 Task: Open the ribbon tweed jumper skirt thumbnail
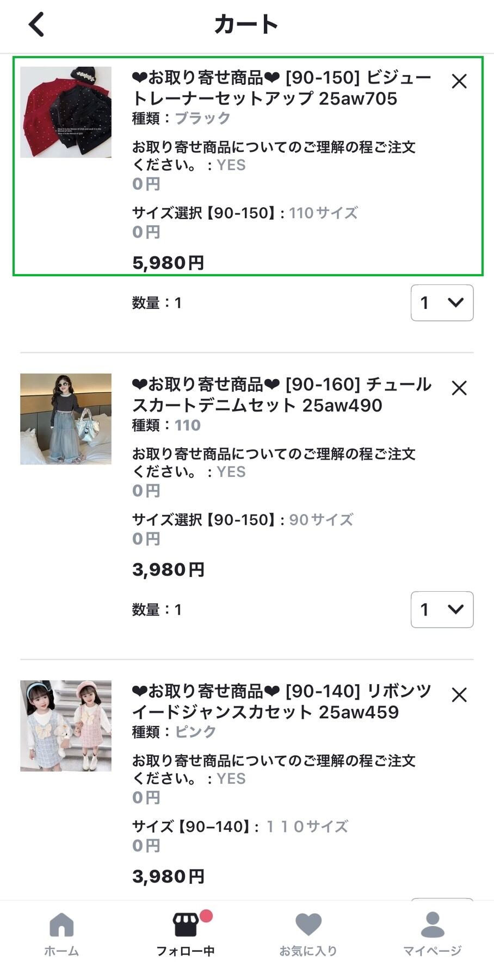(66, 725)
